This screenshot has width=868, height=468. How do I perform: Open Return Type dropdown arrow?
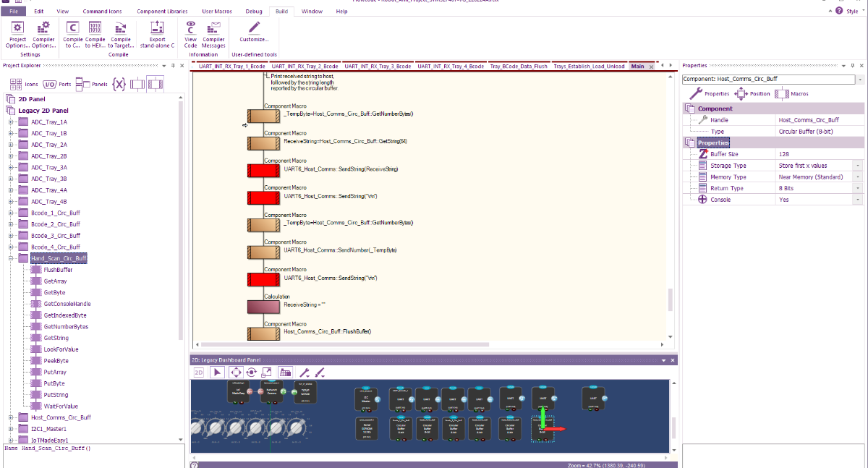(859, 188)
